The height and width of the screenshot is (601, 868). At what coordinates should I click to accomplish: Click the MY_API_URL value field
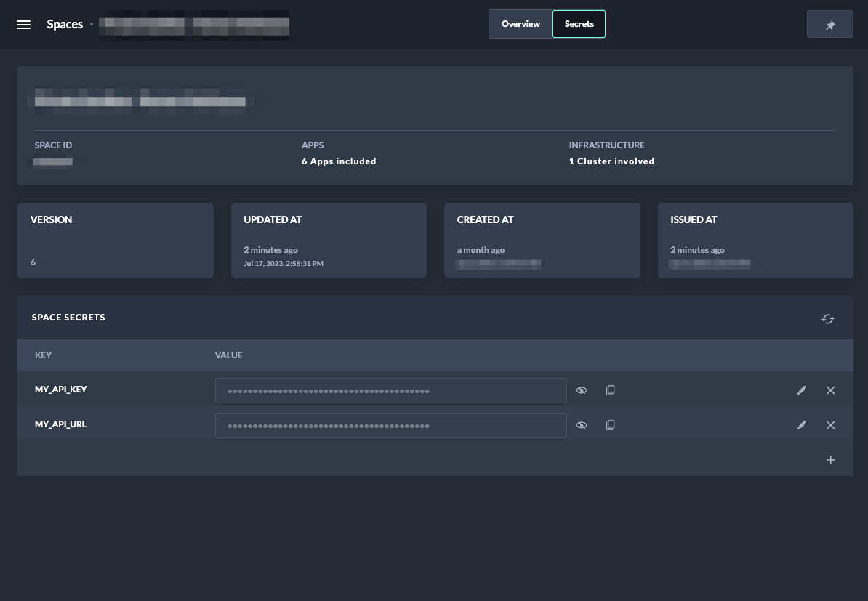pyautogui.click(x=390, y=425)
